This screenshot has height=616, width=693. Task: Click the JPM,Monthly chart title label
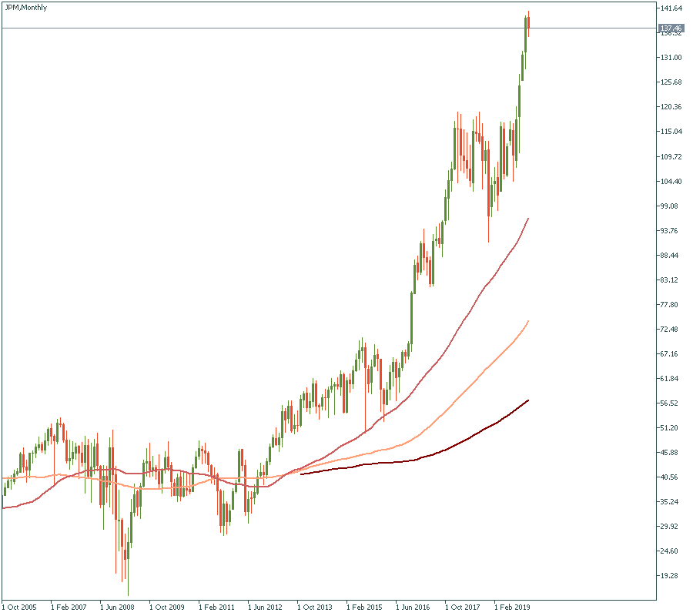[25, 8]
